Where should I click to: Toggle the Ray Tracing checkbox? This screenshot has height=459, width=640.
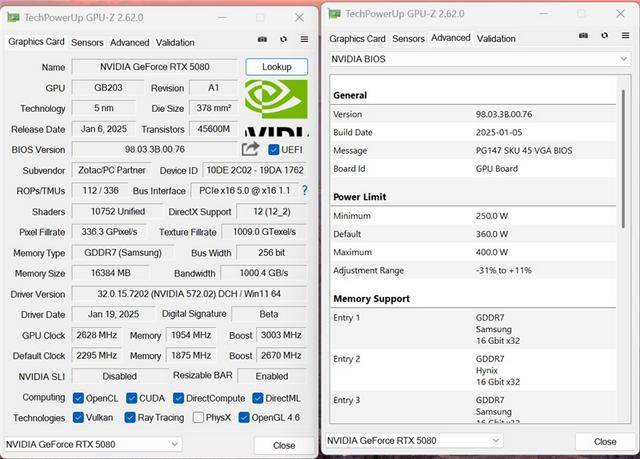coord(130,417)
